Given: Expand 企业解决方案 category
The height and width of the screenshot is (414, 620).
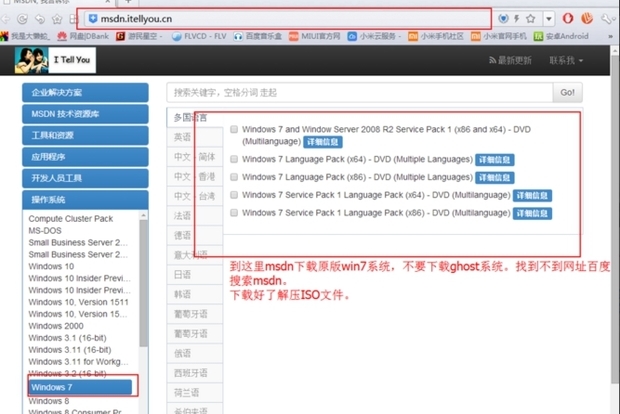Looking at the screenshot, I should 85,93.
